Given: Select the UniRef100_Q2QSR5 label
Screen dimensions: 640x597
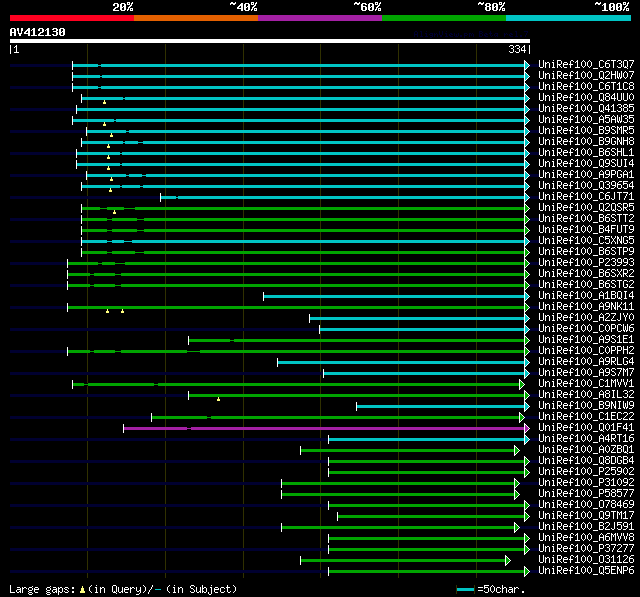Looking at the screenshot, I should (x=586, y=208).
